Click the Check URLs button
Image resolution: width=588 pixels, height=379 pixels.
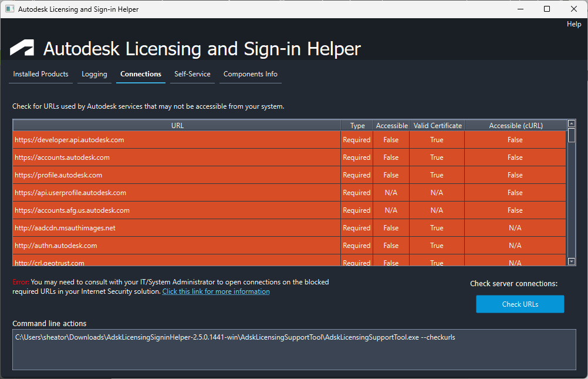click(x=520, y=304)
